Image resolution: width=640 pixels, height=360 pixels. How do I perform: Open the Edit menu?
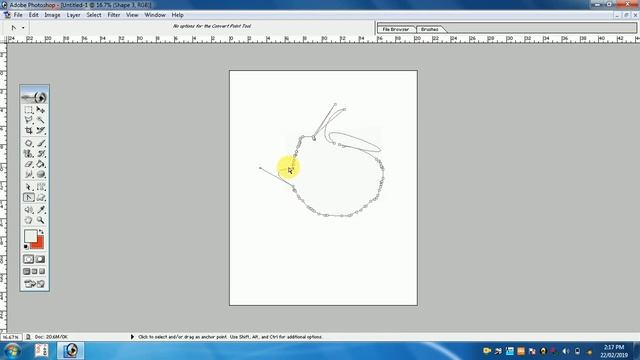(33, 15)
